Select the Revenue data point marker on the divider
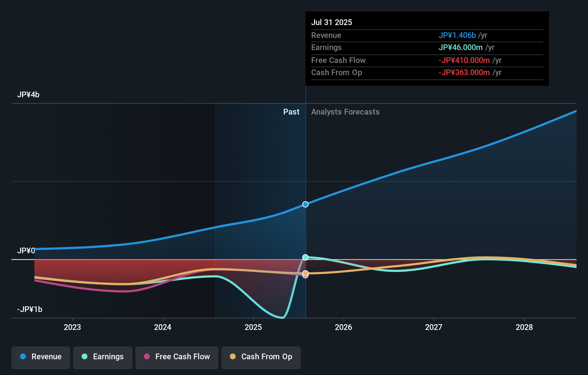 [305, 204]
